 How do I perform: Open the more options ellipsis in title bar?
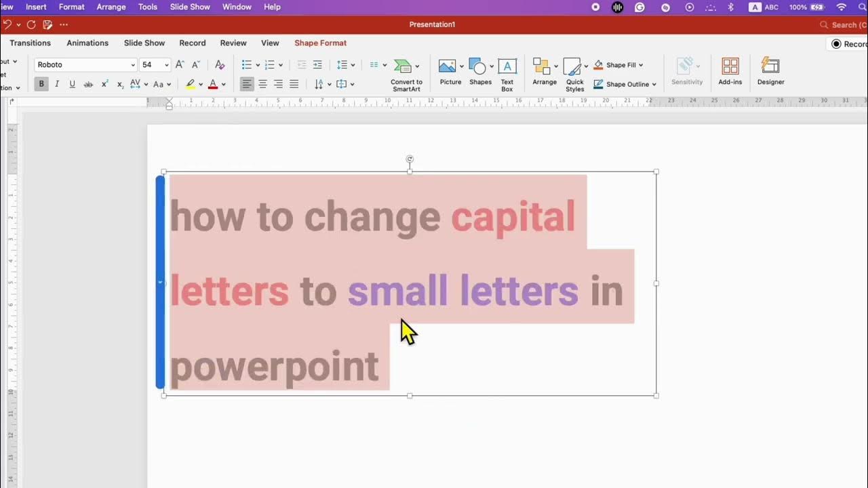pos(64,24)
